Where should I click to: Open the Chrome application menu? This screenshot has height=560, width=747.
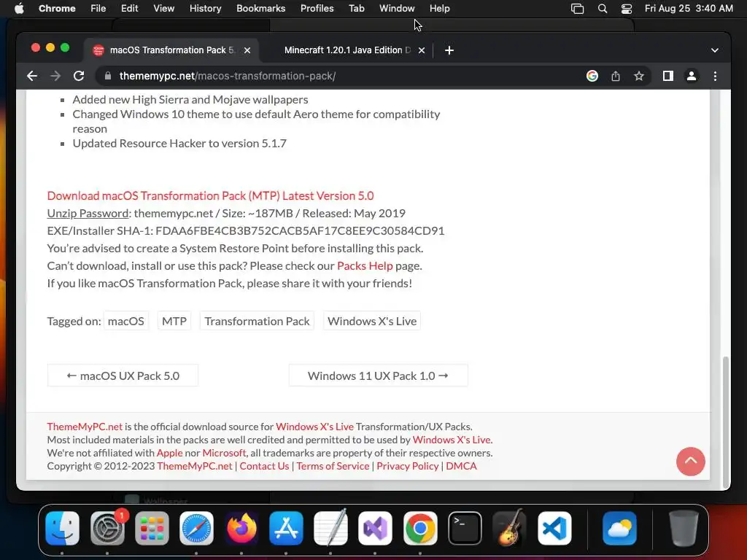[x=57, y=9]
